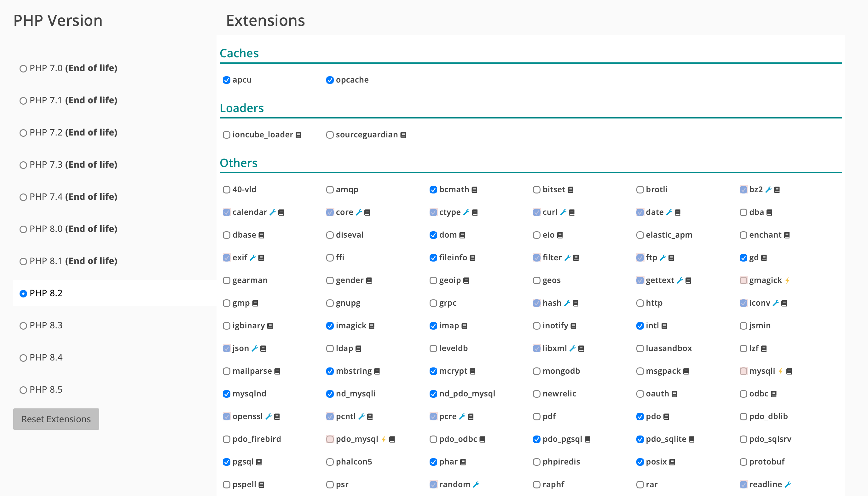The height and width of the screenshot is (496, 868).
Task: Click the wrench icon next to gettext
Action: pyautogui.click(x=680, y=281)
